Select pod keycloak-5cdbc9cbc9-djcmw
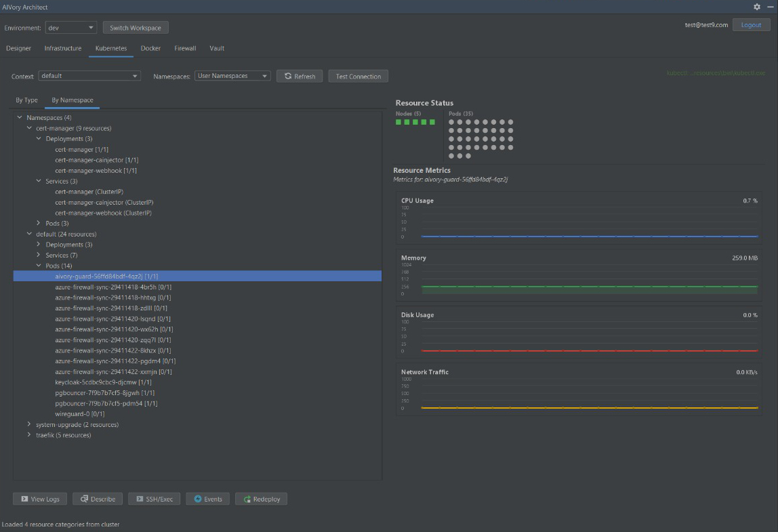The width and height of the screenshot is (778, 532). click(103, 382)
